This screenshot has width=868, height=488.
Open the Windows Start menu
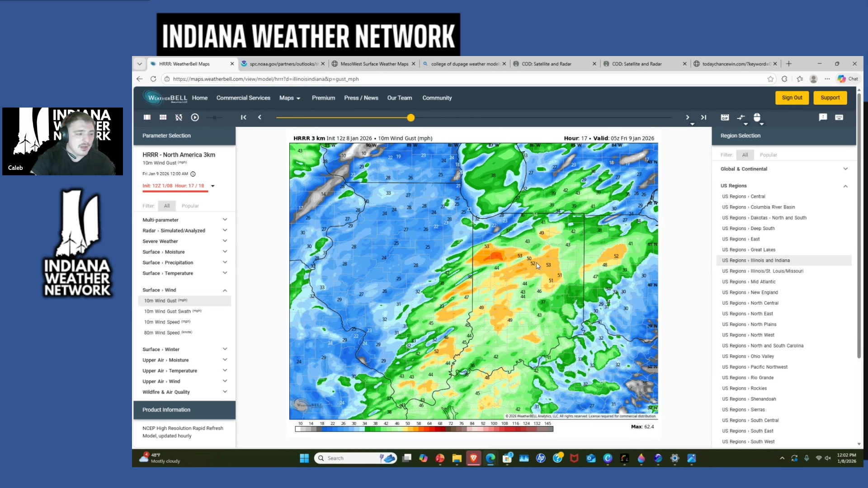pyautogui.click(x=304, y=458)
